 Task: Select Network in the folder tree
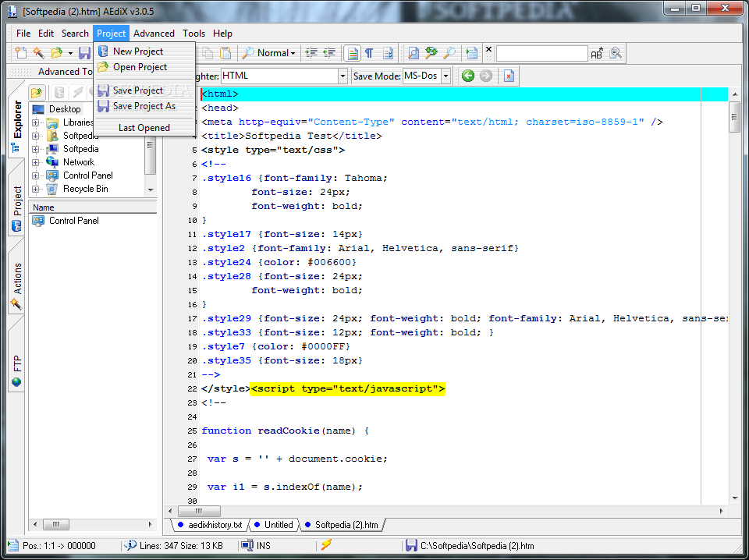[79, 162]
